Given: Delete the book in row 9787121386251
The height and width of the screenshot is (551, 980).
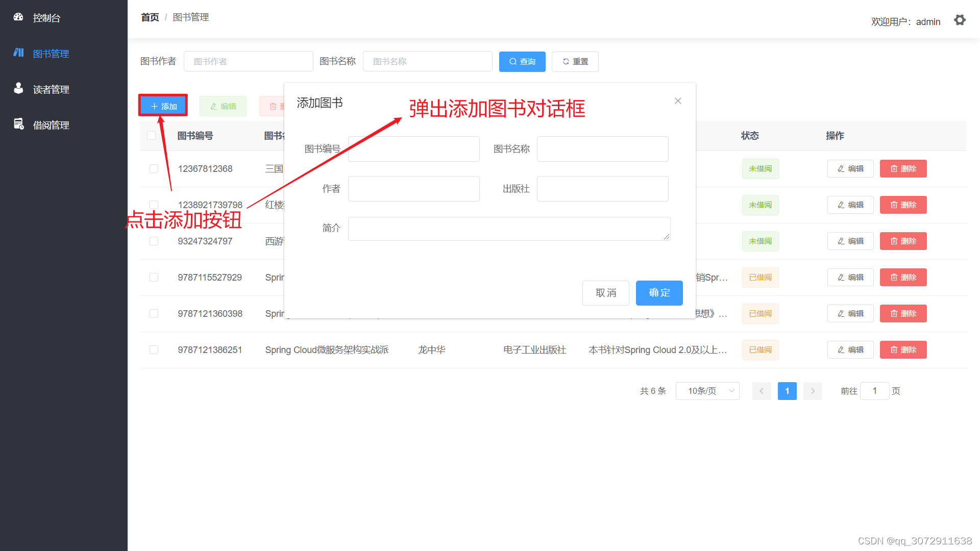Looking at the screenshot, I should [903, 350].
